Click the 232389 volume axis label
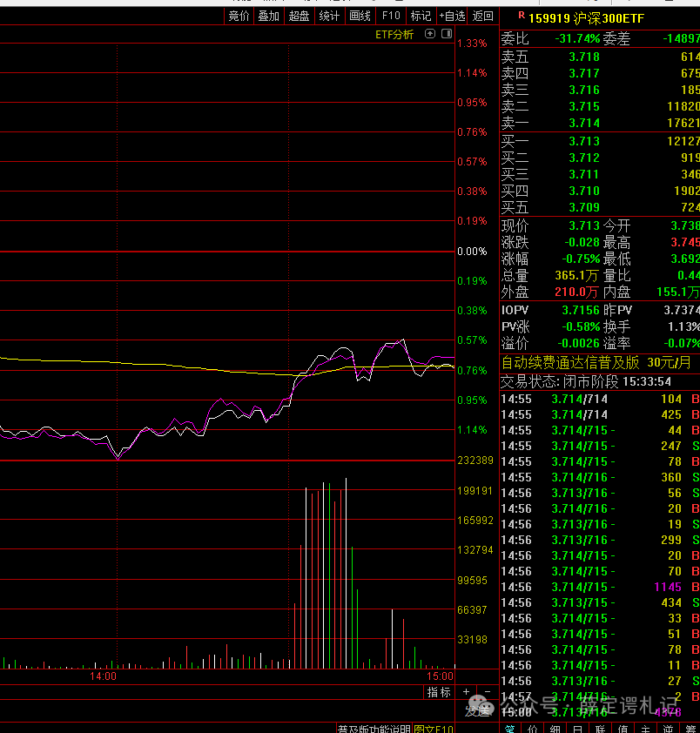The image size is (700, 733). 475,461
